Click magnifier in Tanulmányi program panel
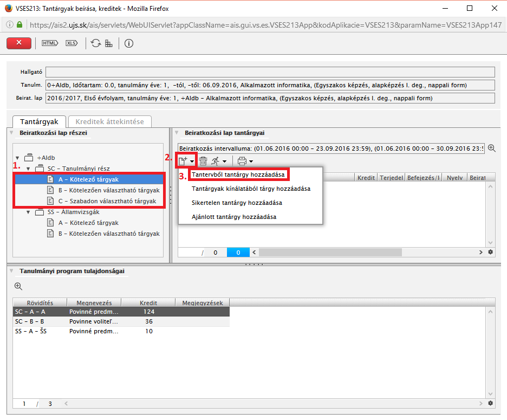 18,286
